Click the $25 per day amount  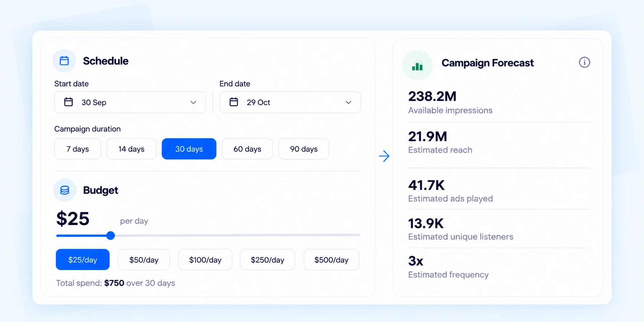(73, 219)
